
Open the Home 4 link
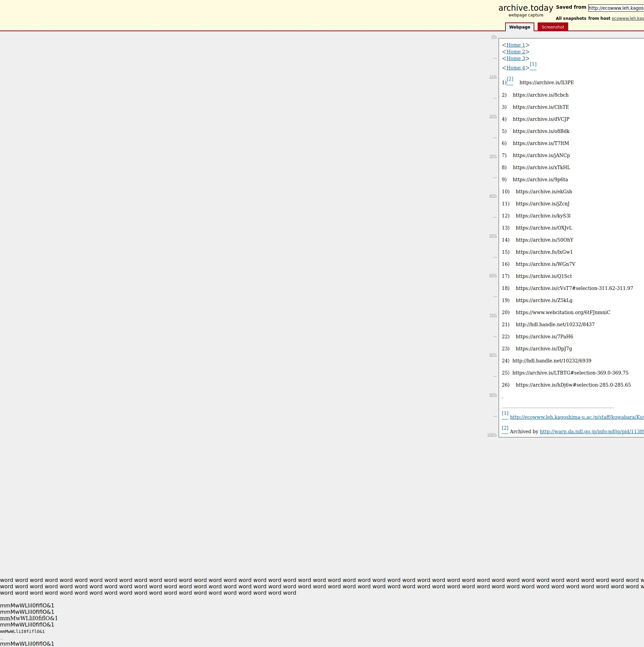(516, 68)
